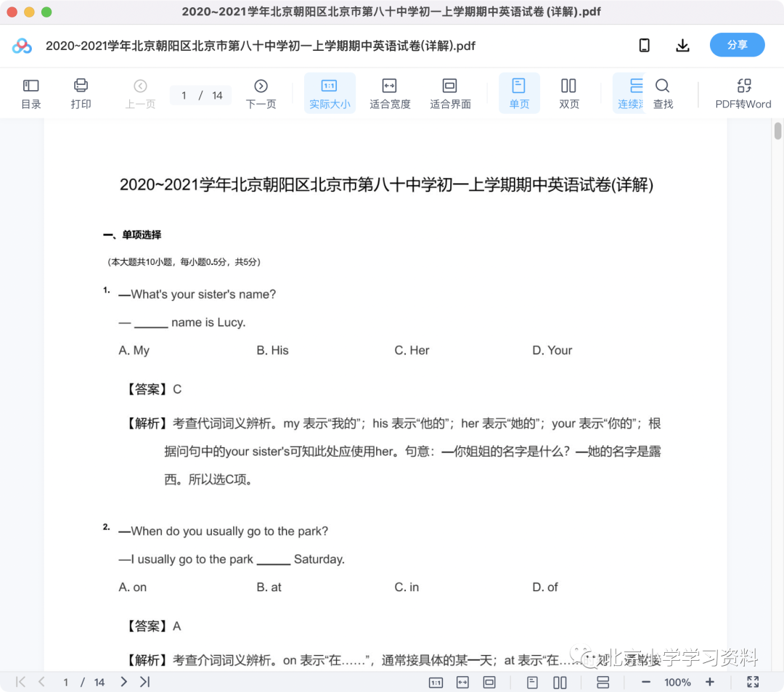Click option 'A. My'

pos(134,351)
